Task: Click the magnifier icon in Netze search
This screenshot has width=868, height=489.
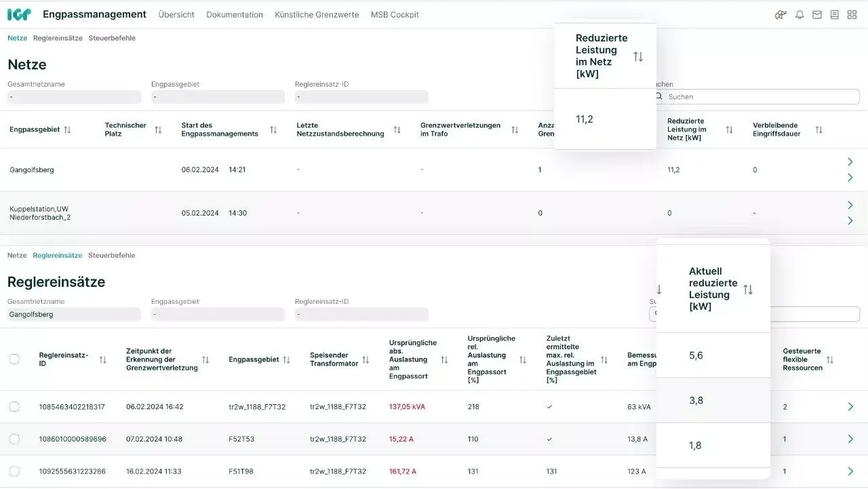Action: click(x=658, y=97)
